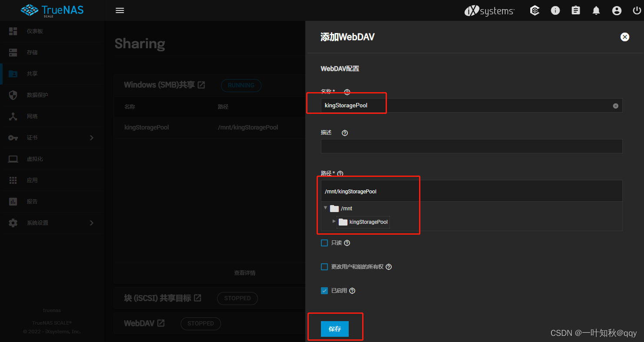Click the 名称 name input field

tap(472, 106)
